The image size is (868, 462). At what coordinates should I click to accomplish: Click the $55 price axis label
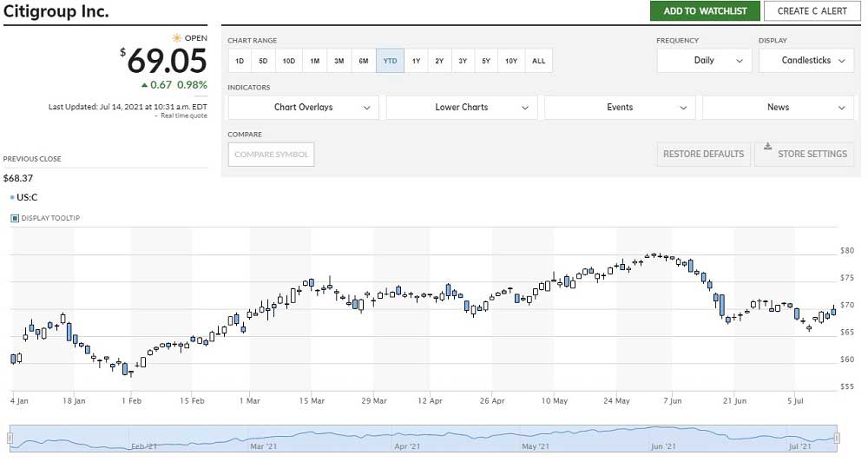point(847,386)
